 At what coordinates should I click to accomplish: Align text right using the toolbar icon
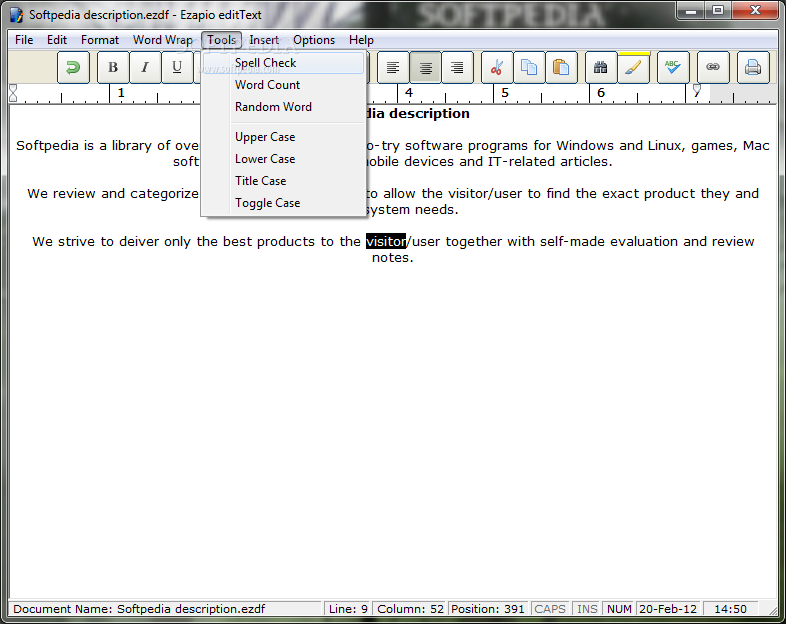pyautogui.click(x=457, y=67)
